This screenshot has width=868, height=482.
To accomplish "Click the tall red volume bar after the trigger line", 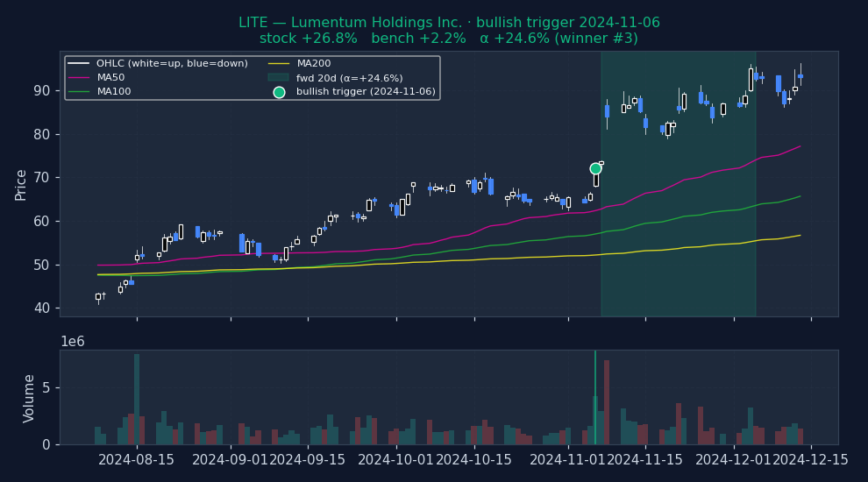I will coord(606,402).
